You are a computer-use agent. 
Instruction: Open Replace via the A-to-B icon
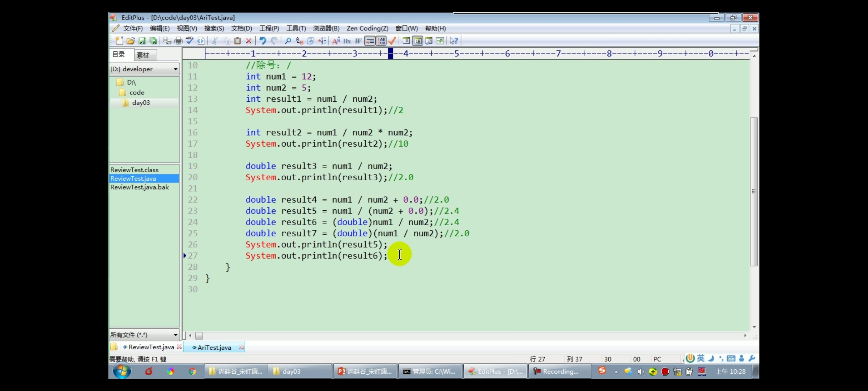pyautogui.click(x=299, y=41)
